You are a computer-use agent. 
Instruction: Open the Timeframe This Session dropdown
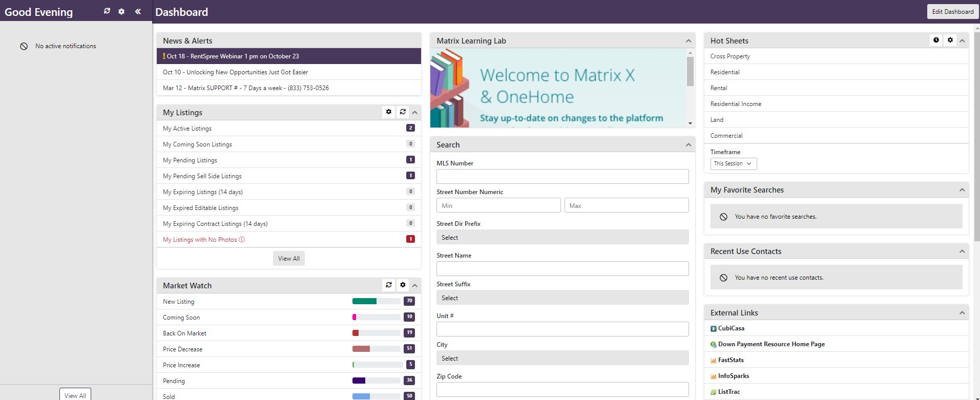click(733, 164)
